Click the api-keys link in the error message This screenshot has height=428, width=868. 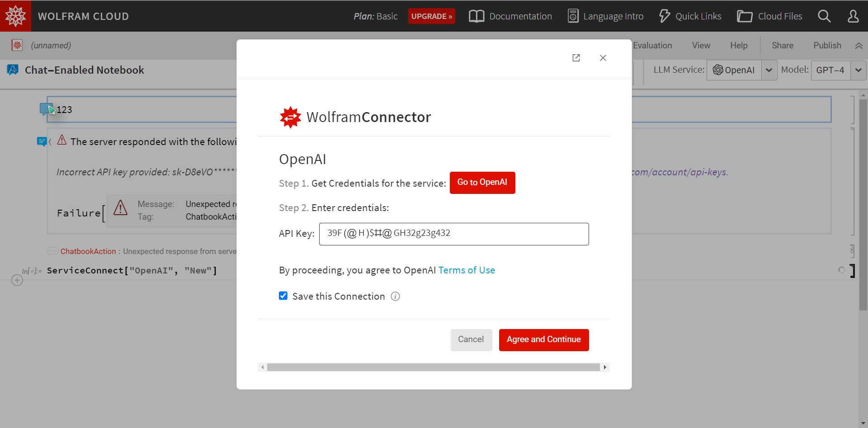[x=680, y=172]
